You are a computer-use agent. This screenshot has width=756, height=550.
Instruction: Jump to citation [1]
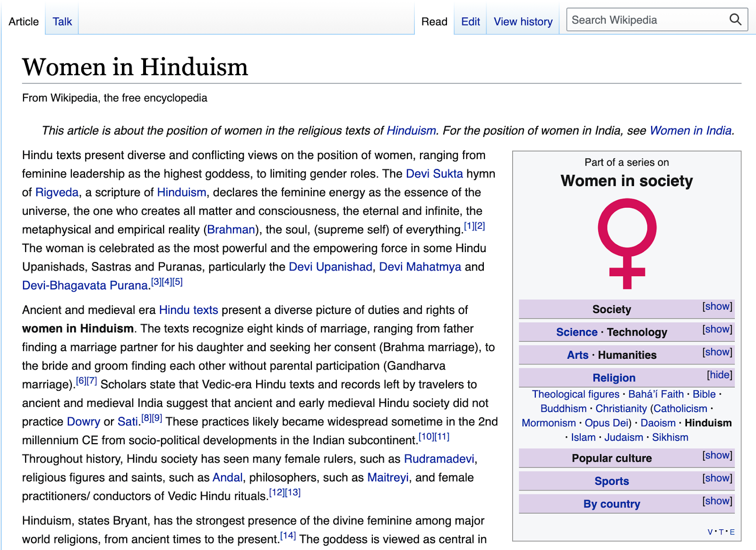pos(469,226)
